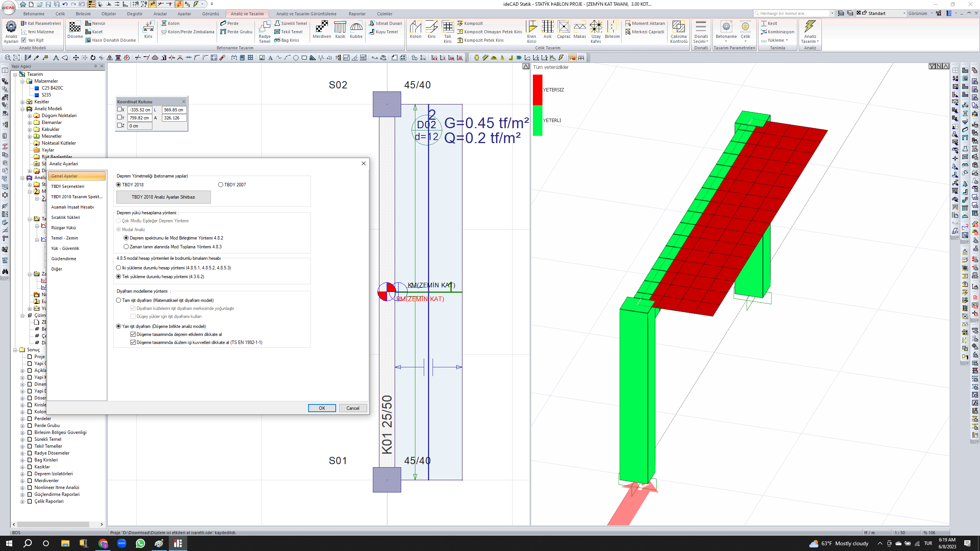Open the Radye Temel tool
Screen dimensions: 980x551
[265, 32]
